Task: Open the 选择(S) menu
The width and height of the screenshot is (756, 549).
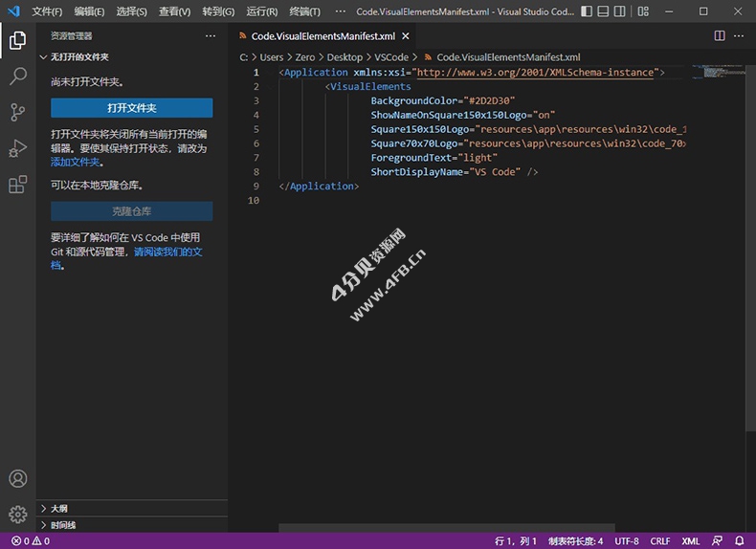Action: tap(132, 11)
